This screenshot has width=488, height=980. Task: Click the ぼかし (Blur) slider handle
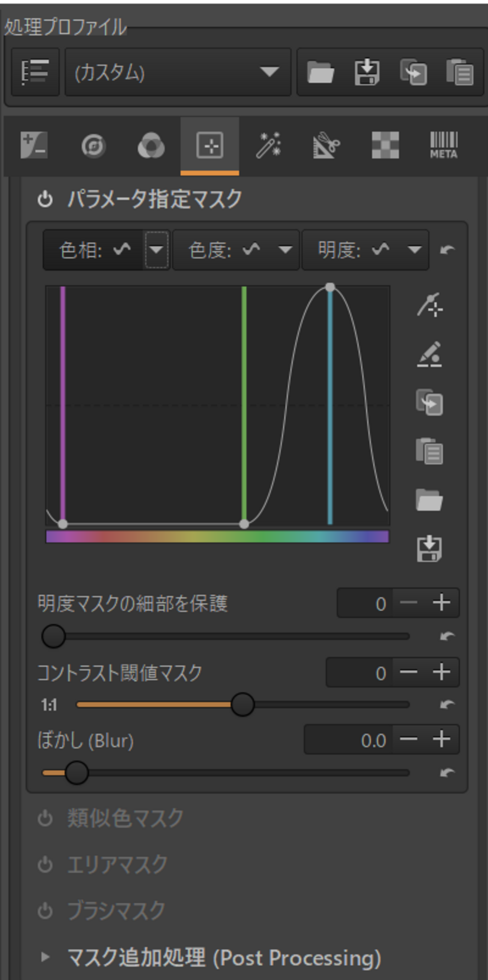pos(77,773)
